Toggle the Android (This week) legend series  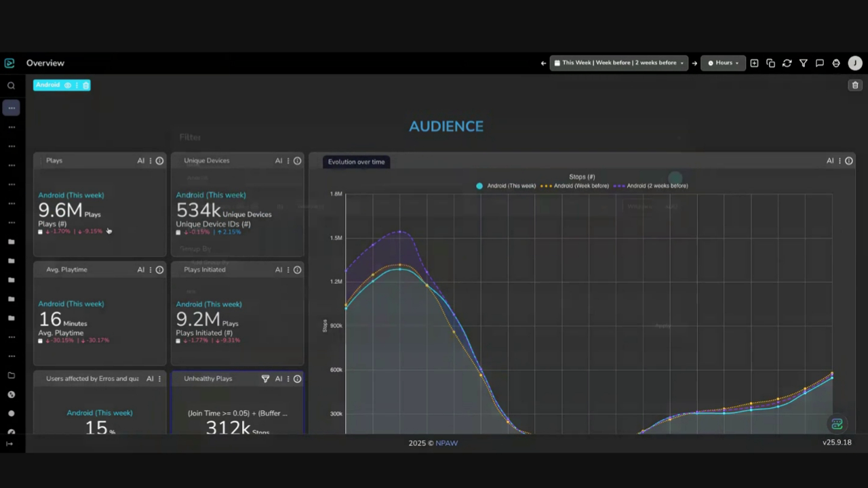pos(506,186)
